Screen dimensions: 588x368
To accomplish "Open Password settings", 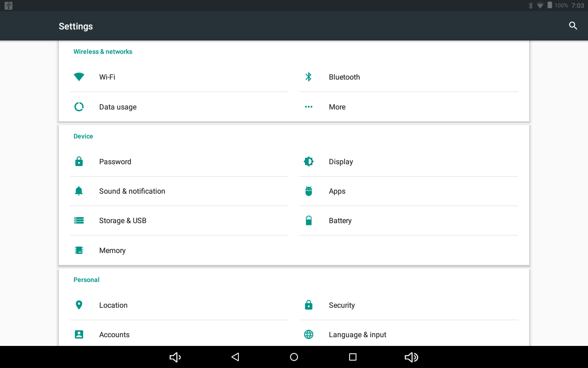I will coord(179,161).
